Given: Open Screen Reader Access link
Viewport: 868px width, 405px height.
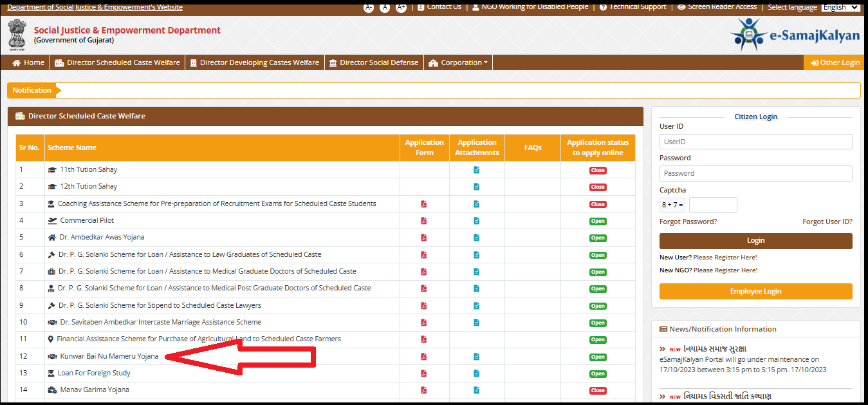Looking at the screenshot, I should pos(717,6).
